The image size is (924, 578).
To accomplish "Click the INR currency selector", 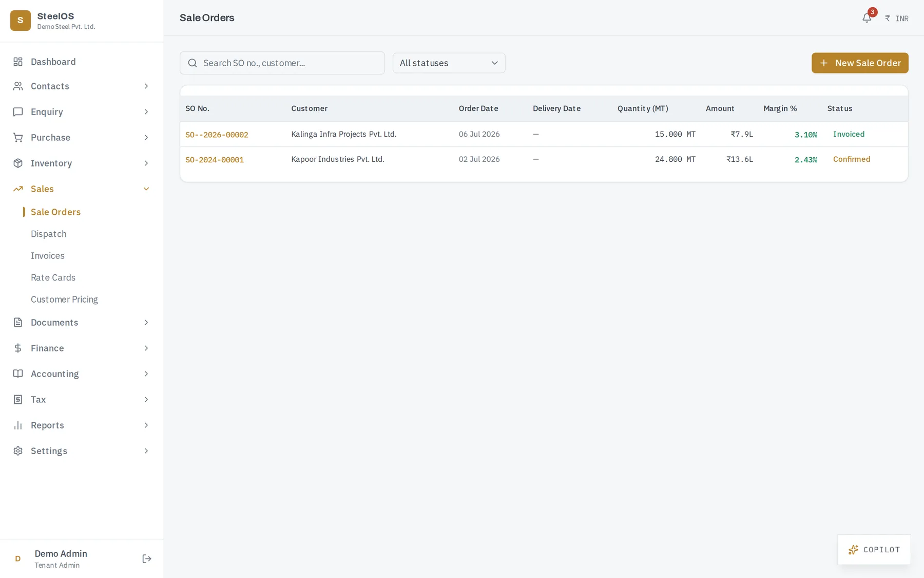I will pyautogui.click(x=897, y=18).
